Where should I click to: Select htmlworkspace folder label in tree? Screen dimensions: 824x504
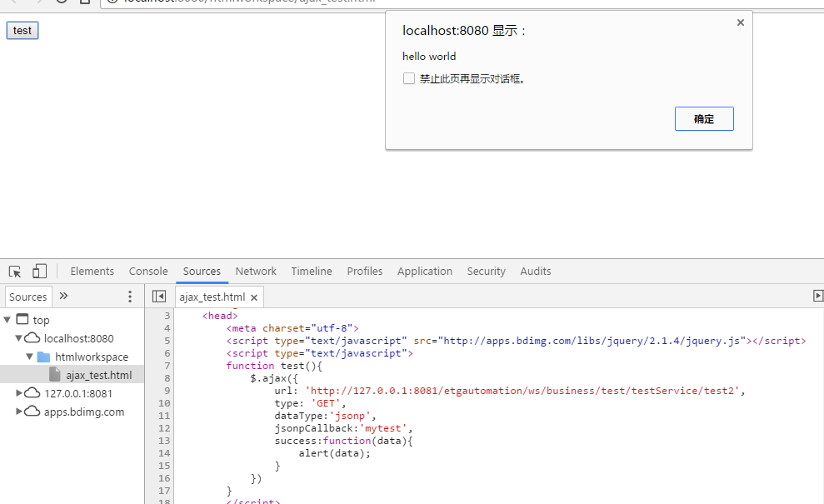pos(92,357)
